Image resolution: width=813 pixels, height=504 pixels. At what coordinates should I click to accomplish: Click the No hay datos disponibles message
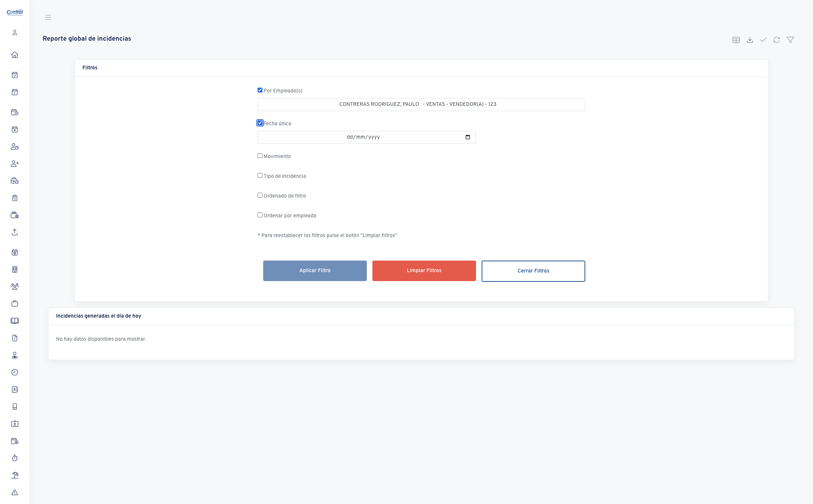coord(101,339)
